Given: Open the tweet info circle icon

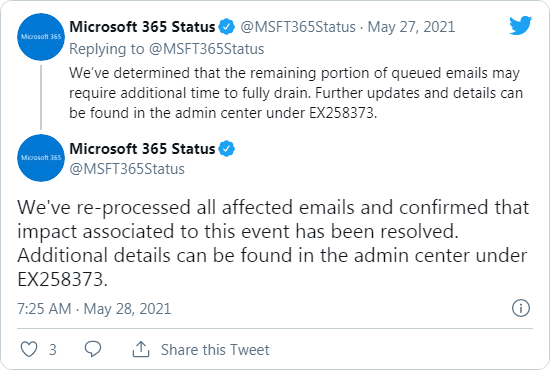Looking at the screenshot, I should coord(521,308).
